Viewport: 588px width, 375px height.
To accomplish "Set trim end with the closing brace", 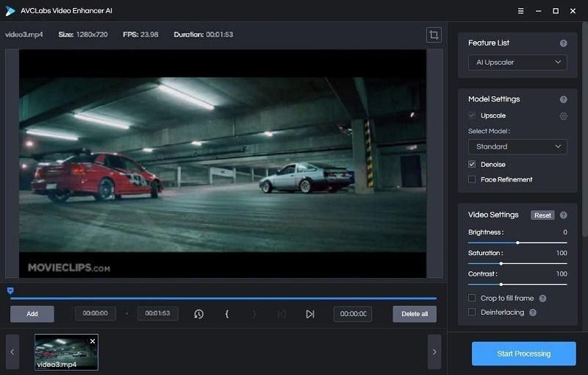I will tap(254, 314).
